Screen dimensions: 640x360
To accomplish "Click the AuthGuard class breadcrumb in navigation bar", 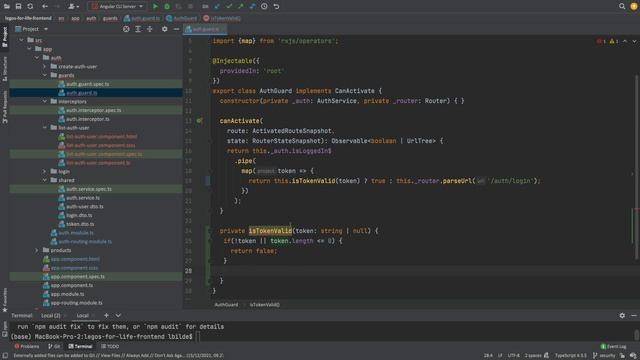I will tap(182, 18).
